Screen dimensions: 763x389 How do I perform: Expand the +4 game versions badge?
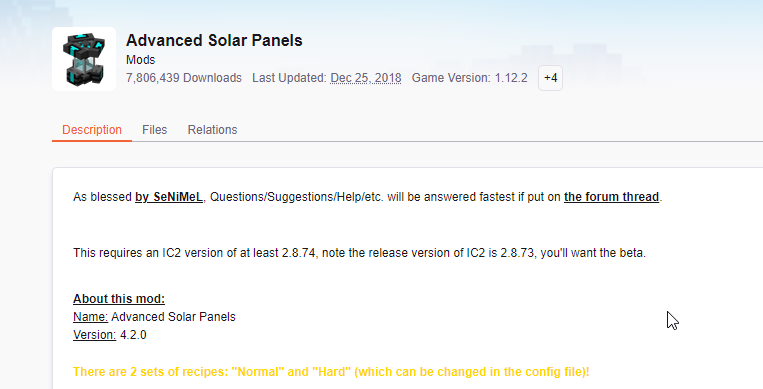(550, 78)
